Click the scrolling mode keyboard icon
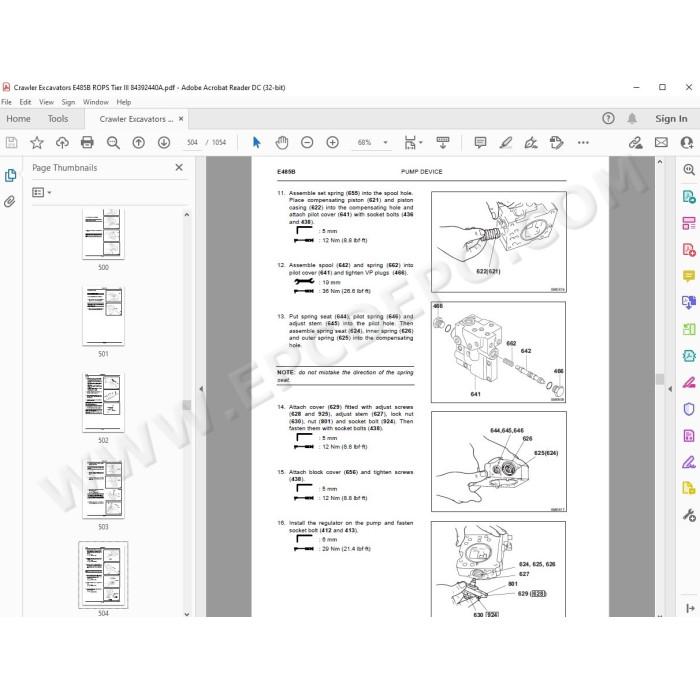The width and height of the screenshot is (700, 700). [443, 142]
